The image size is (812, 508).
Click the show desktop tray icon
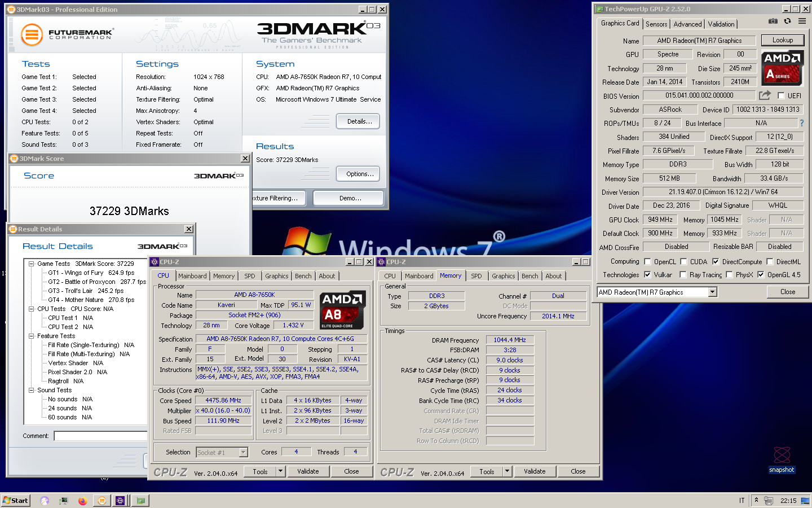tap(805, 501)
